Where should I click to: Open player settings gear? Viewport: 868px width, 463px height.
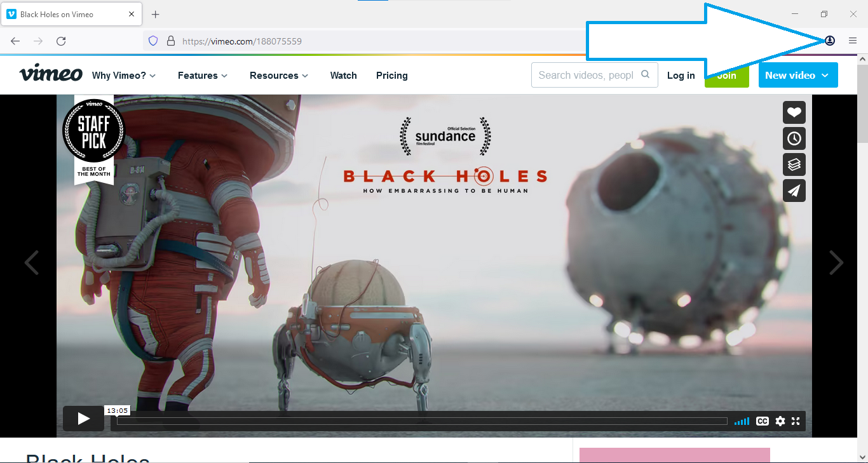point(780,421)
